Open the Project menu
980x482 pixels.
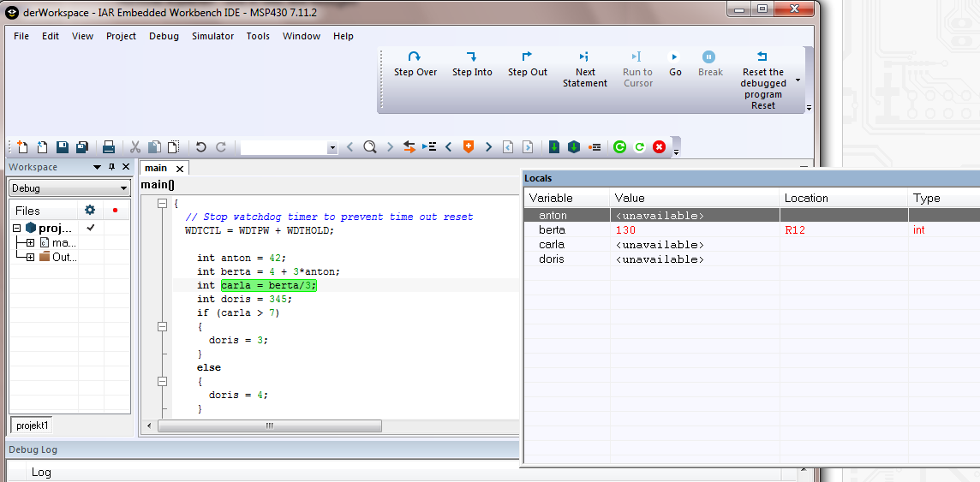(122, 36)
